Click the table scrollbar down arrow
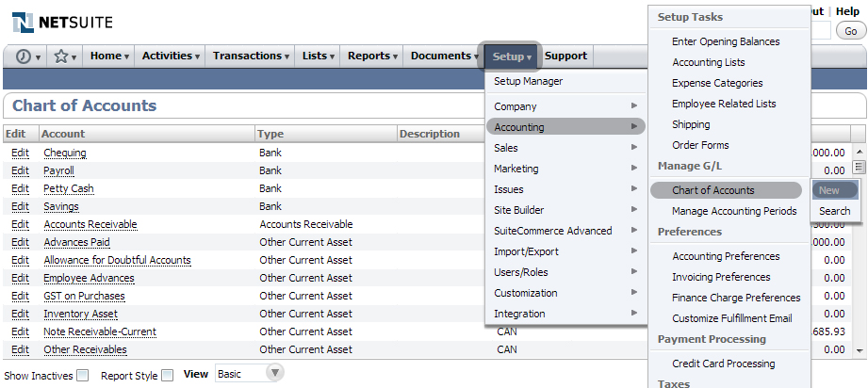 [860, 350]
